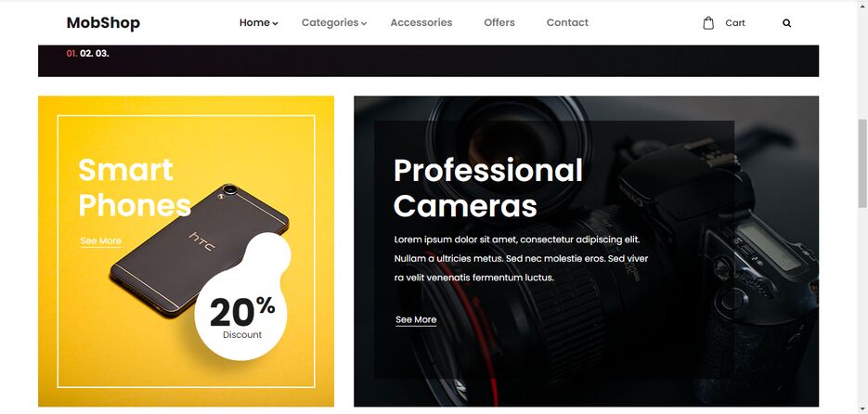Click the page vertical scrollbar thumb
Viewport: 868px width, 414px height.
pos(862,163)
